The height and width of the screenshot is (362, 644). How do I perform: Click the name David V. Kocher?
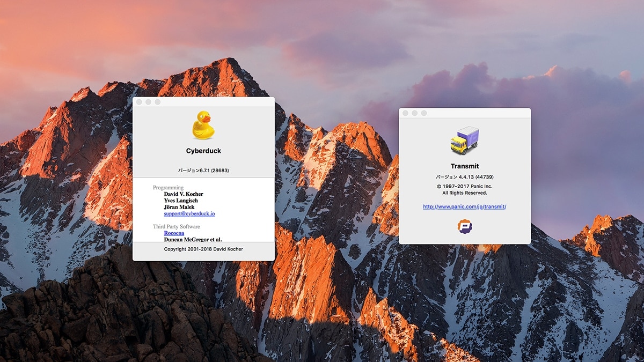tap(184, 194)
